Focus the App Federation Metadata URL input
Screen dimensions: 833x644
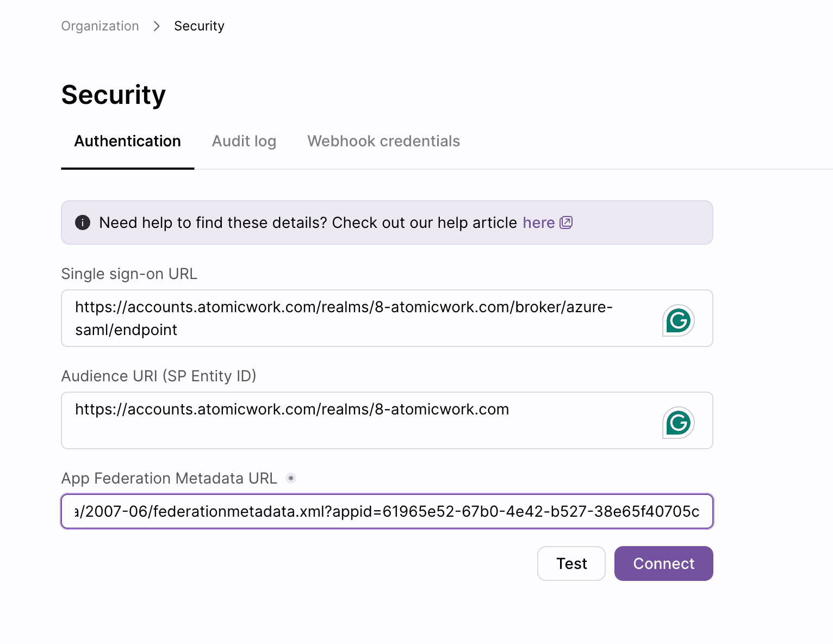(387, 511)
